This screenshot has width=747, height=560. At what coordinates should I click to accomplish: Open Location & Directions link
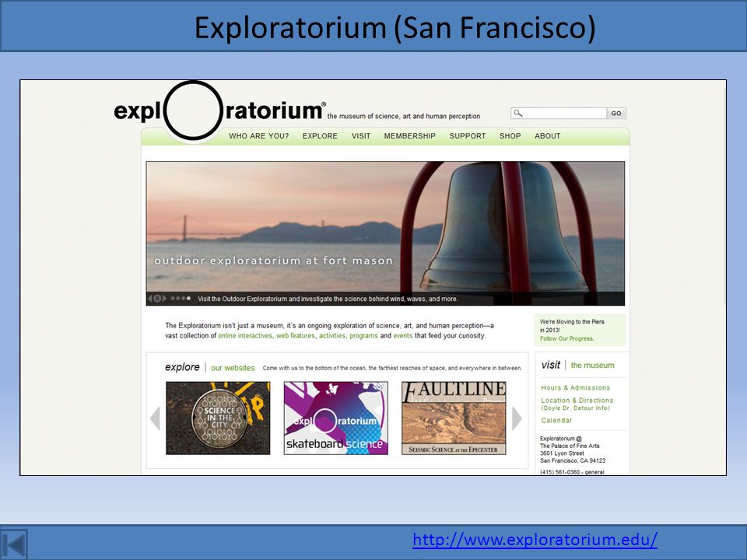pos(577,401)
